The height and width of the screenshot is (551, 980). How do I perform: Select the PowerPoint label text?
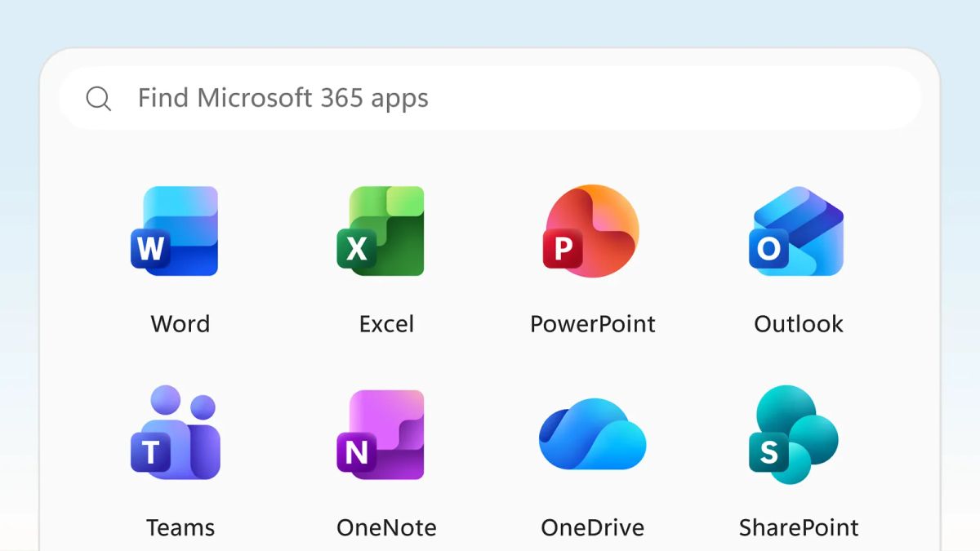click(593, 324)
